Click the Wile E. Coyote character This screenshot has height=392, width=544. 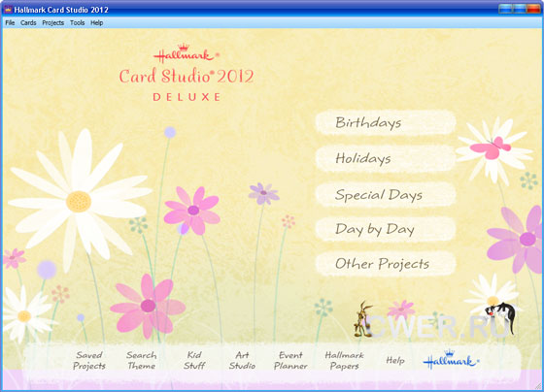tap(363, 319)
